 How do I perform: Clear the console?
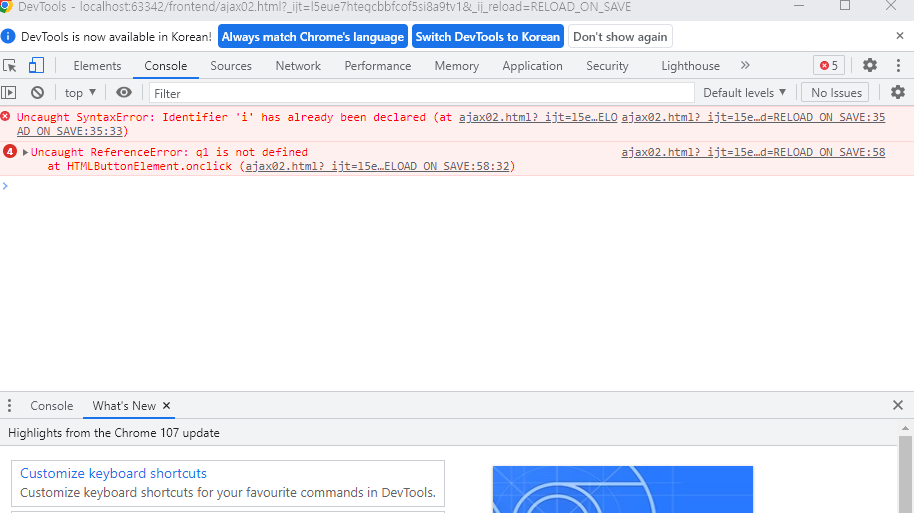(37, 93)
